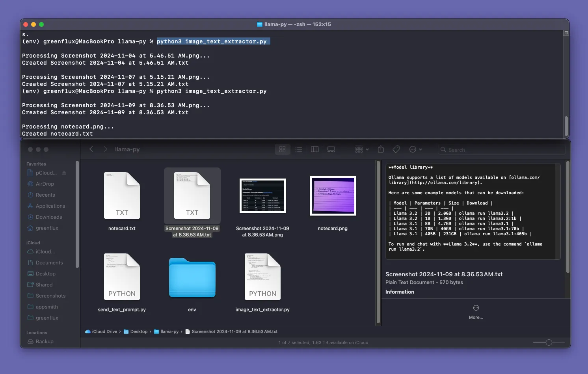The width and height of the screenshot is (588, 374).
Task: Click the More button in preview pane
Action: coord(476,311)
